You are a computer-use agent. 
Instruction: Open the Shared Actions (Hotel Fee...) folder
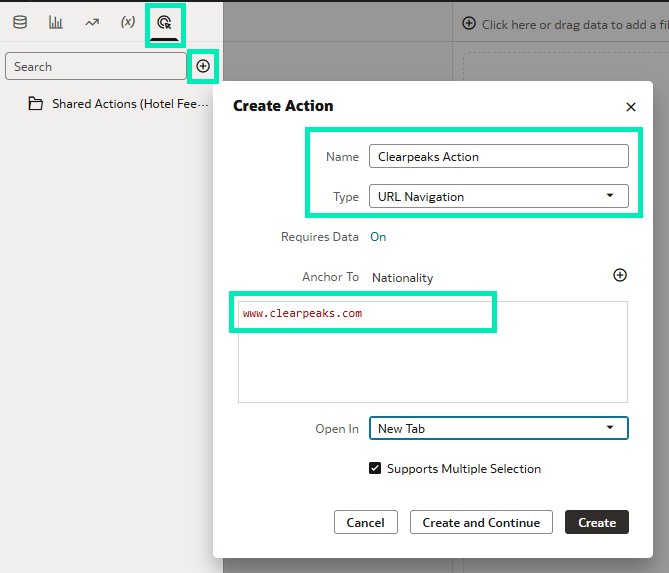118,104
